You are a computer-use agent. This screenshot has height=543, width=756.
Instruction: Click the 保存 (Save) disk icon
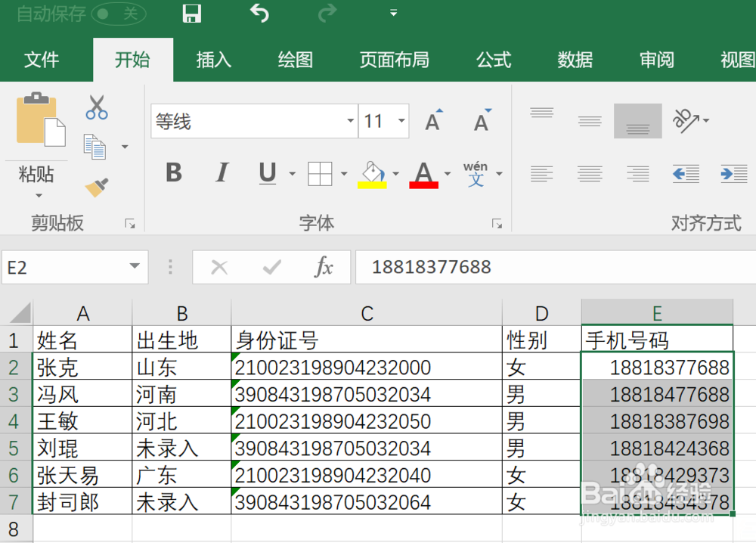coord(191,14)
